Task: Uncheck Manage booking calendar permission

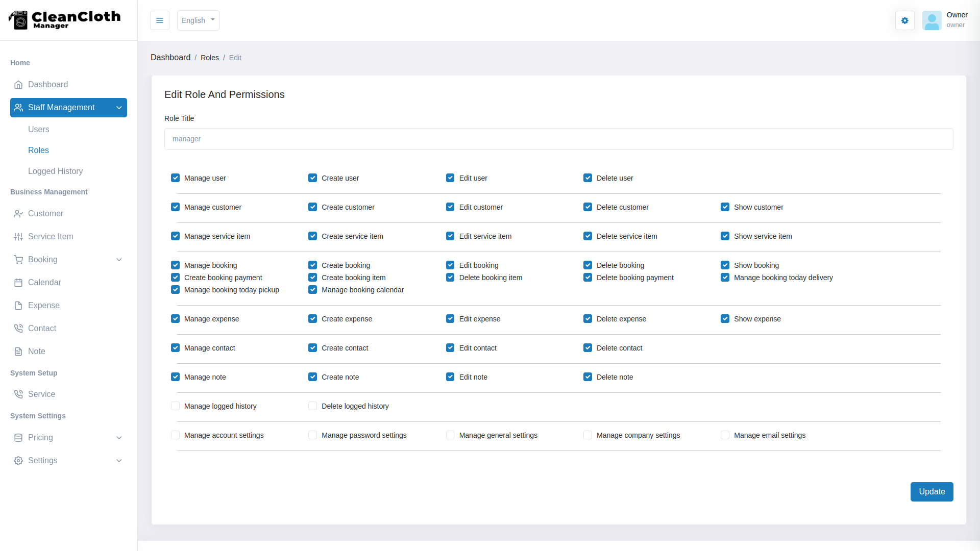Action: (x=312, y=290)
